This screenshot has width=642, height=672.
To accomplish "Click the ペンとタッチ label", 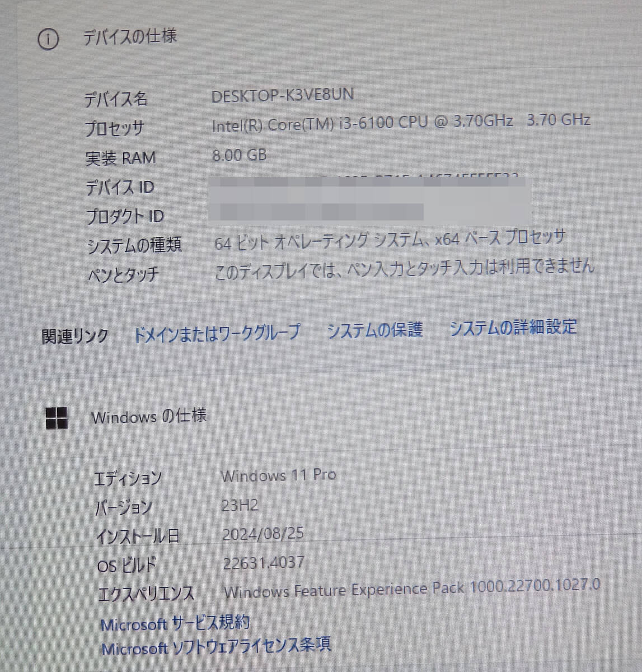I will click(123, 275).
